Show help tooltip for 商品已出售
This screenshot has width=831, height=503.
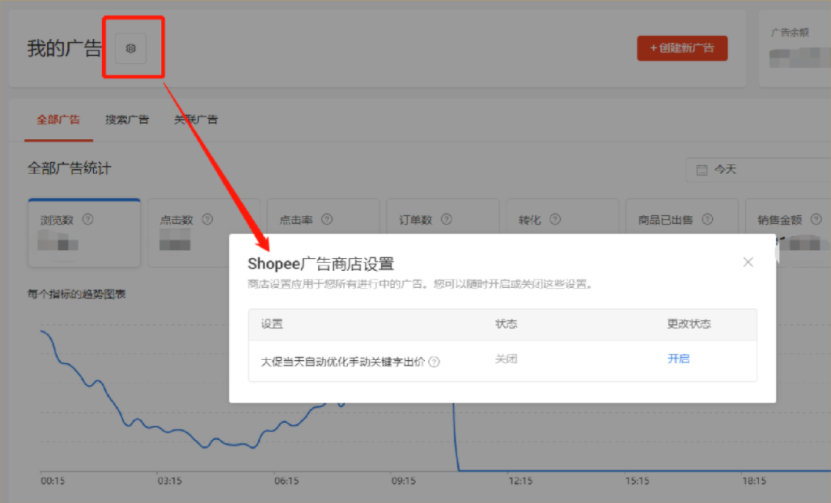coord(708,219)
